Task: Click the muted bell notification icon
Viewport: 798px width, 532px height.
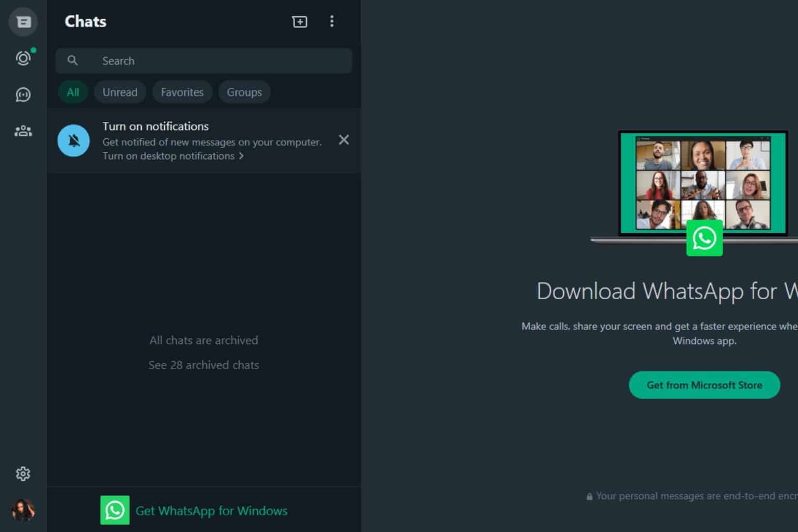Action: pos(74,140)
